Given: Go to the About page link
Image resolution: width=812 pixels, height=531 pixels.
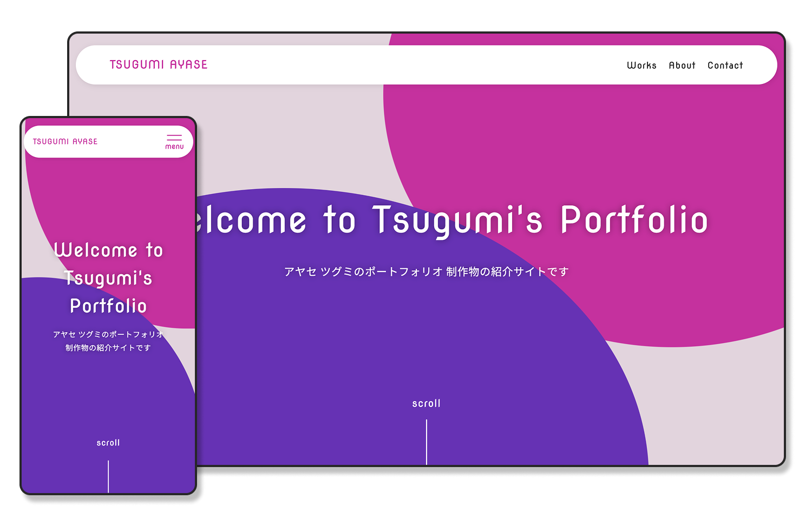Looking at the screenshot, I should pyautogui.click(x=682, y=66).
